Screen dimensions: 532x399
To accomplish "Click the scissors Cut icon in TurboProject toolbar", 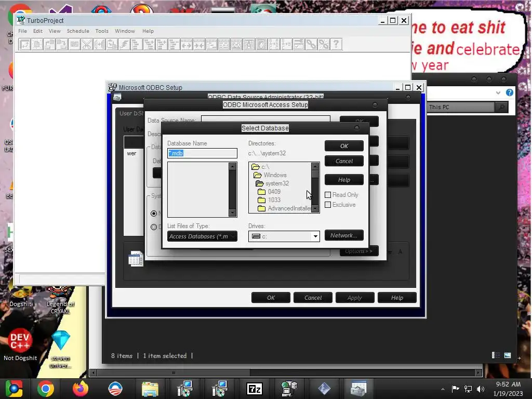I will tap(87, 45).
